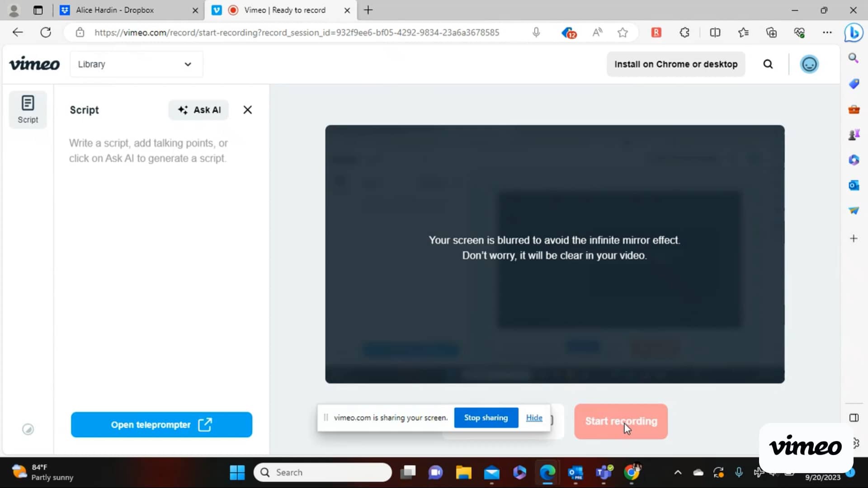Launch Chrome from the taskbar
Screen dimensions: 868x488
[632, 472]
